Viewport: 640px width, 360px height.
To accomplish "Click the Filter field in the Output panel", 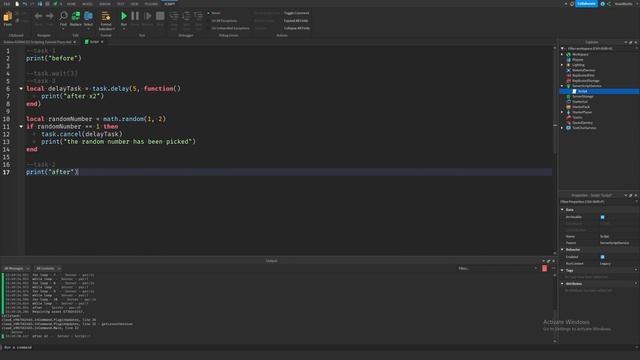I will click(496, 269).
